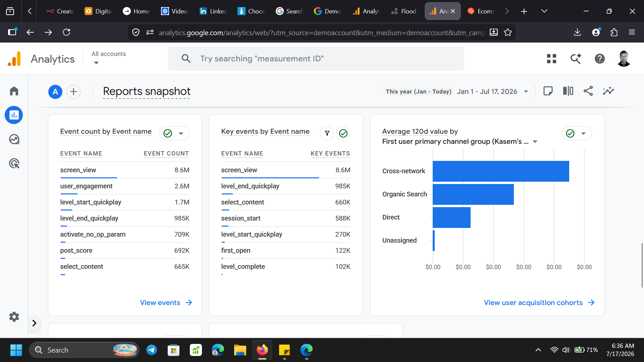Open the list all tabs chevron
The height and width of the screenshot is (362, 644).
click(544, 11)
